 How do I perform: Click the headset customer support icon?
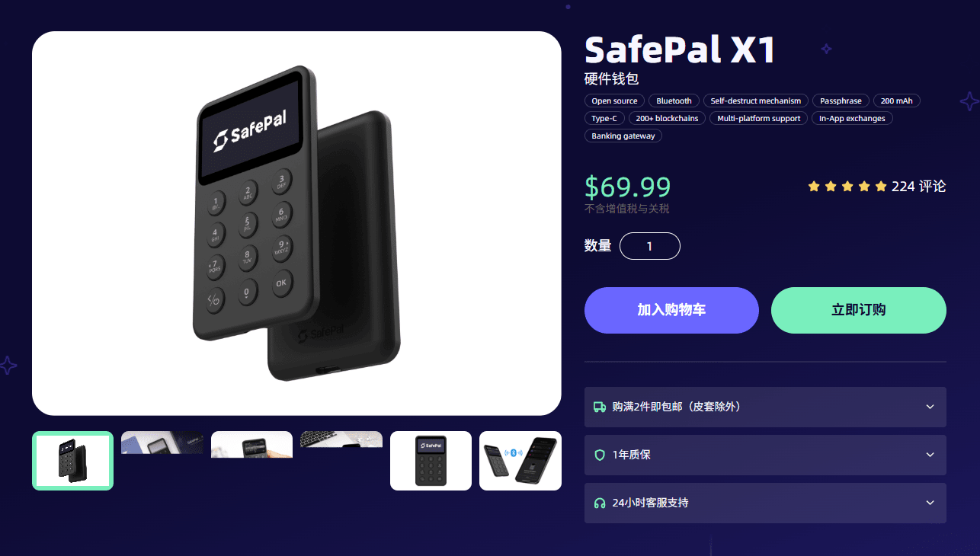[x=600, y=503]
